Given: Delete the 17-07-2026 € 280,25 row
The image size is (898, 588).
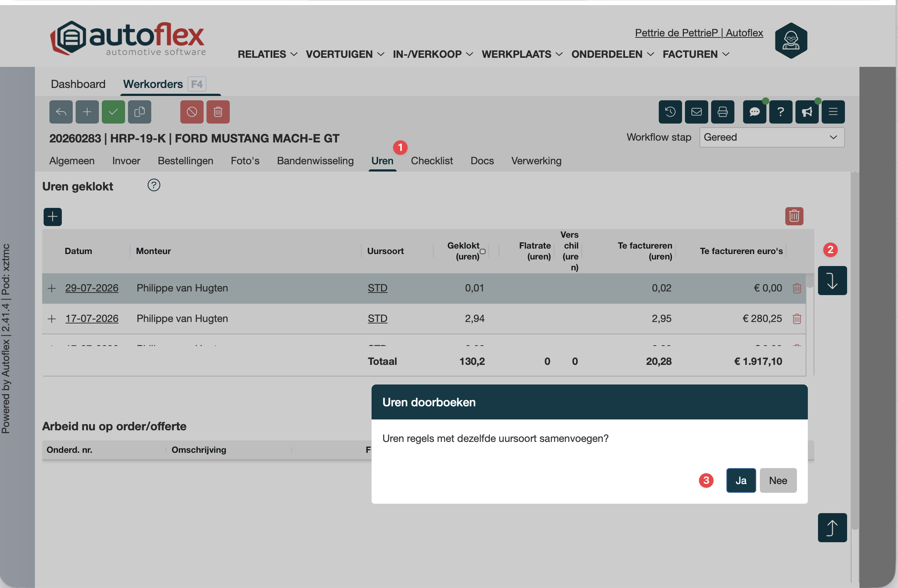Looking at the screenshot, I should (797, 319).
